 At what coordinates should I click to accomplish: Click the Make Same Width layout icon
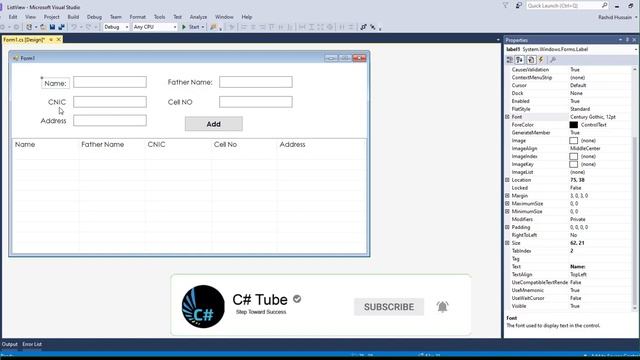(302, 27)
